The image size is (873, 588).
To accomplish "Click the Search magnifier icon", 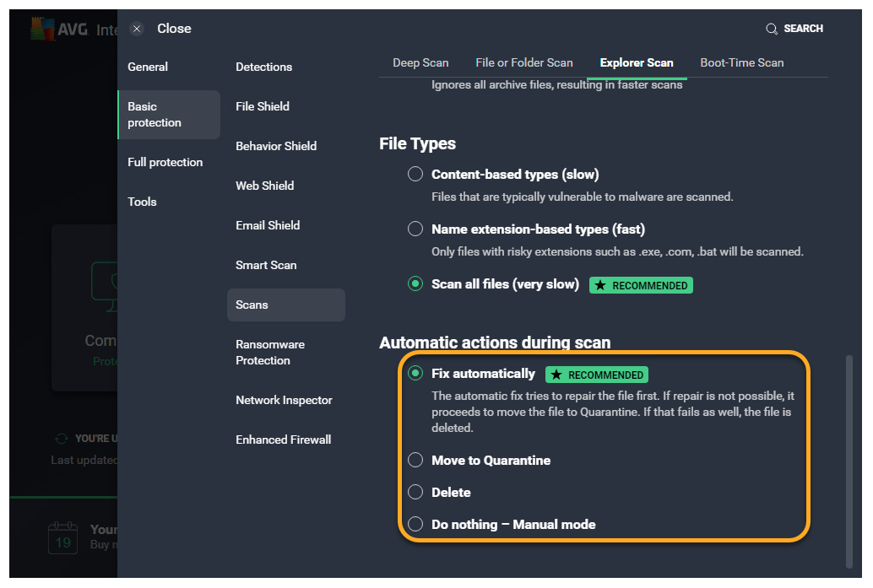I will 771,29.
